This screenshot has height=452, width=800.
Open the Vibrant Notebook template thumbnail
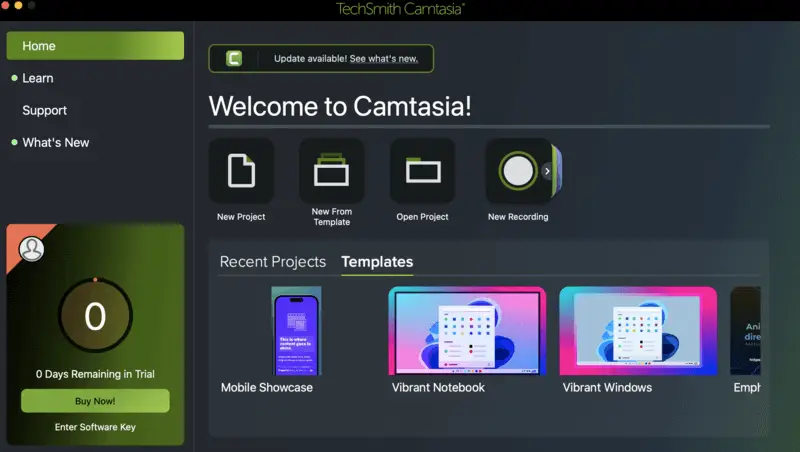coord(467,331)
